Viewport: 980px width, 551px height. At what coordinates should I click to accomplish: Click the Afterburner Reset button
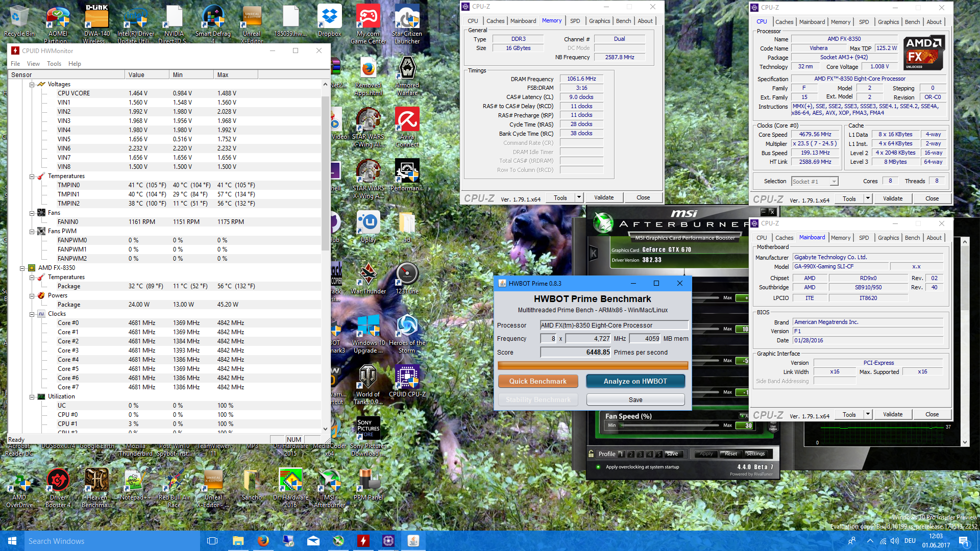(x=730, y=454)
